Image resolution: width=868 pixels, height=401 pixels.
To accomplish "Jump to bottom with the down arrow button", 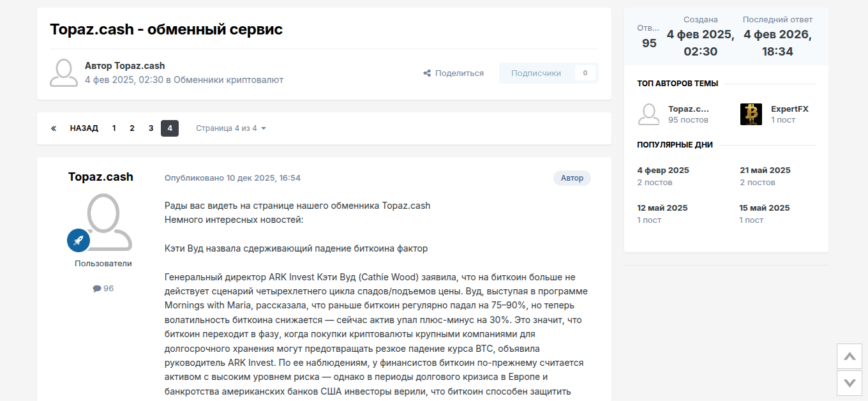I will (x=849, y=383).
